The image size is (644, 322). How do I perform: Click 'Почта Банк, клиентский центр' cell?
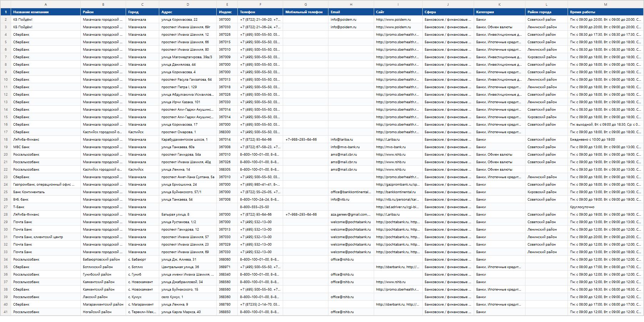[x=46, y=237]
